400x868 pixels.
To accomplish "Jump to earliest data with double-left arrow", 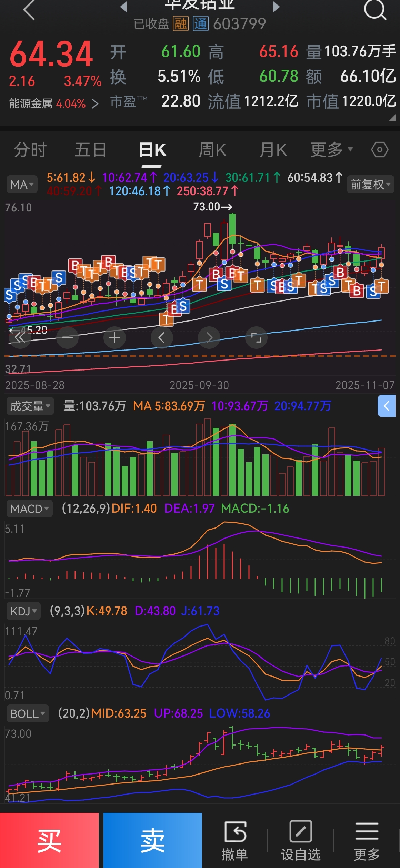I will tap(20, 337).
